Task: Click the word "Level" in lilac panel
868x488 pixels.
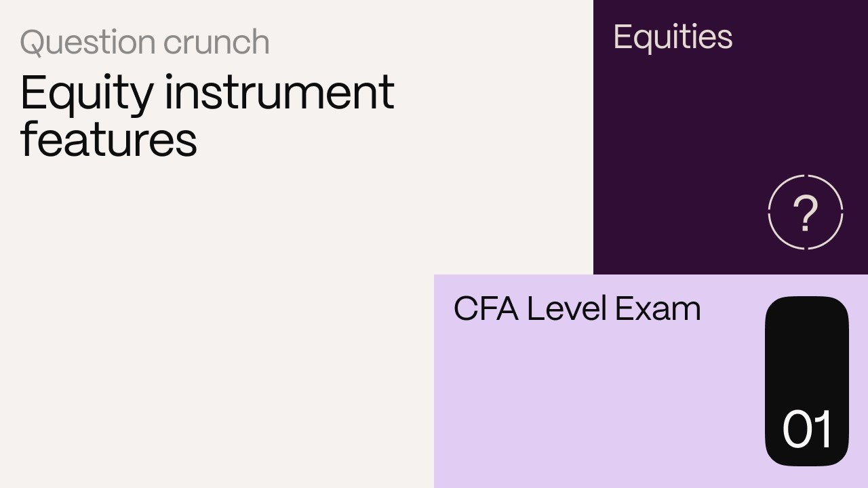Action: [x=566, y=308]
